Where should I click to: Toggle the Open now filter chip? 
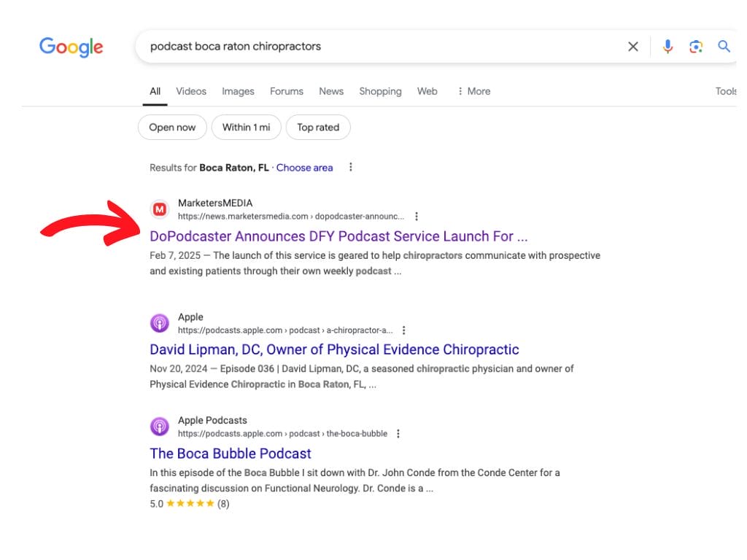pos(172,128)
